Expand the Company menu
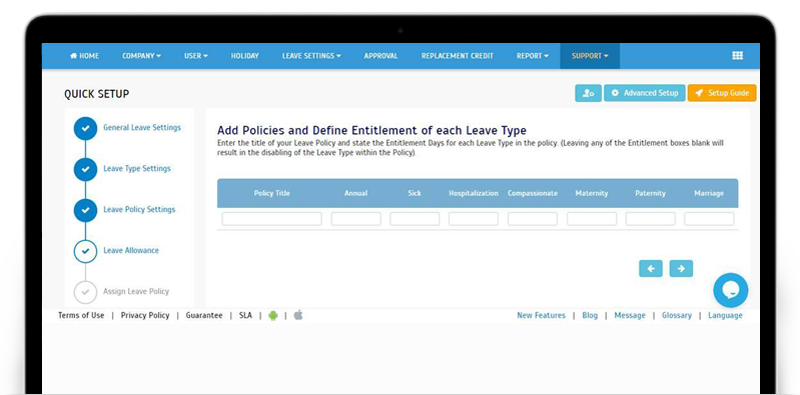This screenshot has width=800, height=395. tap(141, 56)
